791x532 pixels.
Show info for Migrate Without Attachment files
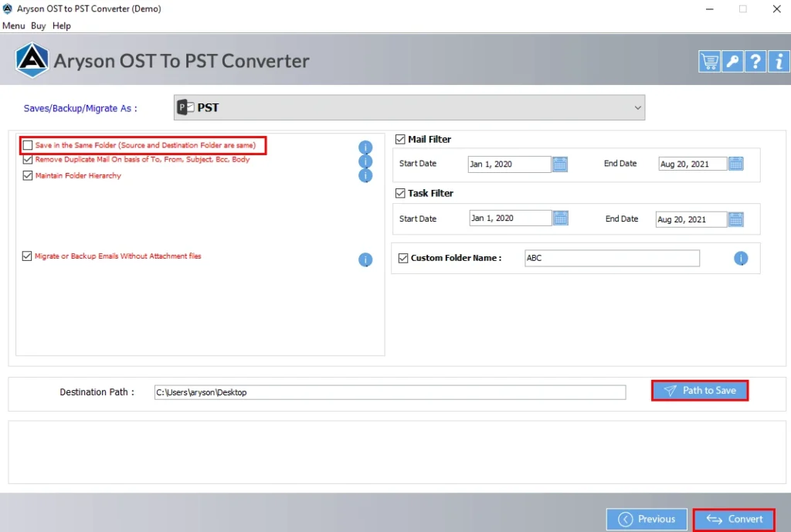tap(365, 259)
